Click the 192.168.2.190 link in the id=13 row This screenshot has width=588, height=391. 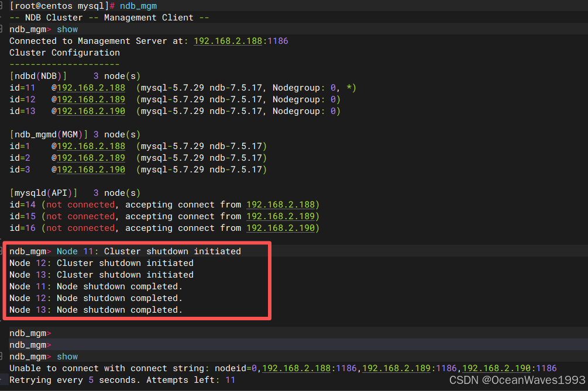point(91,111)
